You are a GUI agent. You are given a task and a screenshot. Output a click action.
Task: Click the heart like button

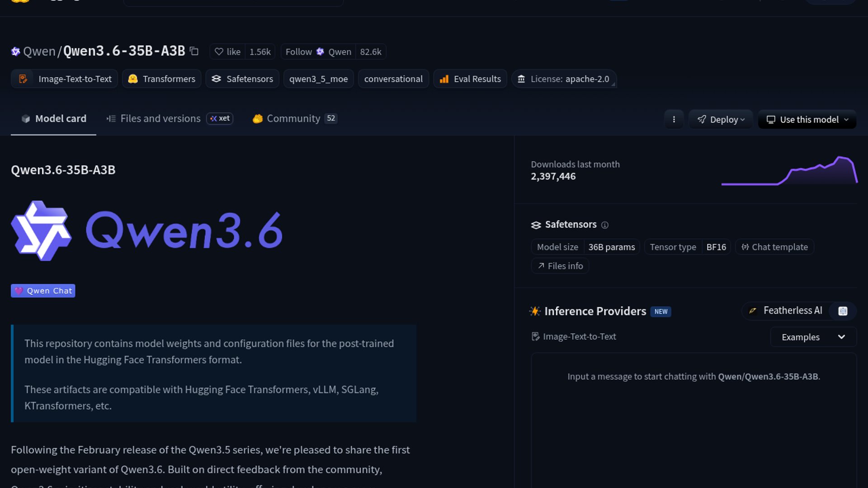(227, 52)
